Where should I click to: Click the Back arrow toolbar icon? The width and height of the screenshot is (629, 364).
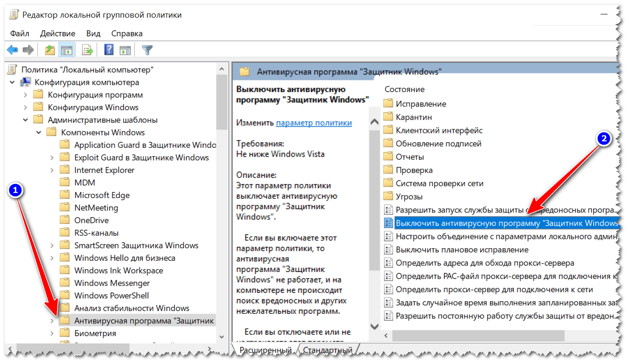pos(13,50)
